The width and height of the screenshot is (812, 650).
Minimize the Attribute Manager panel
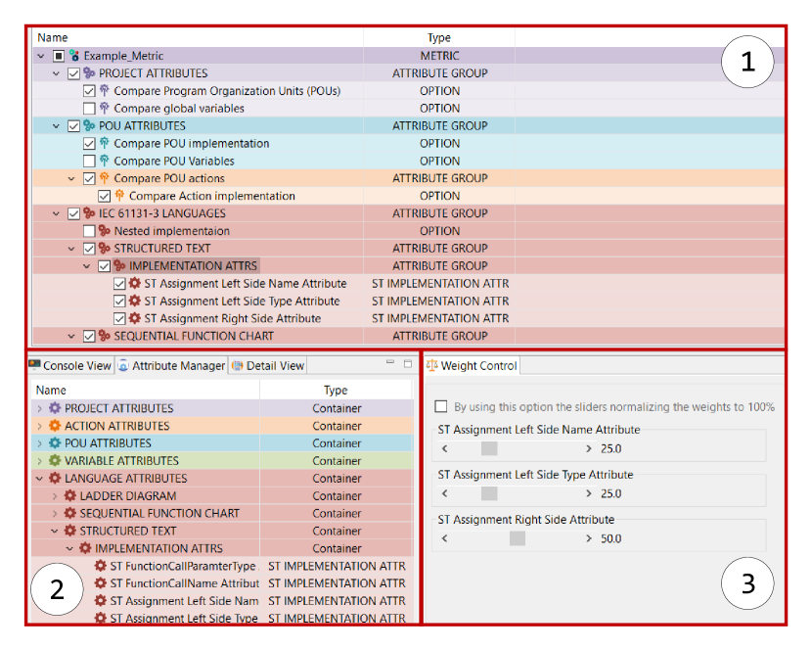coord(390,362)
